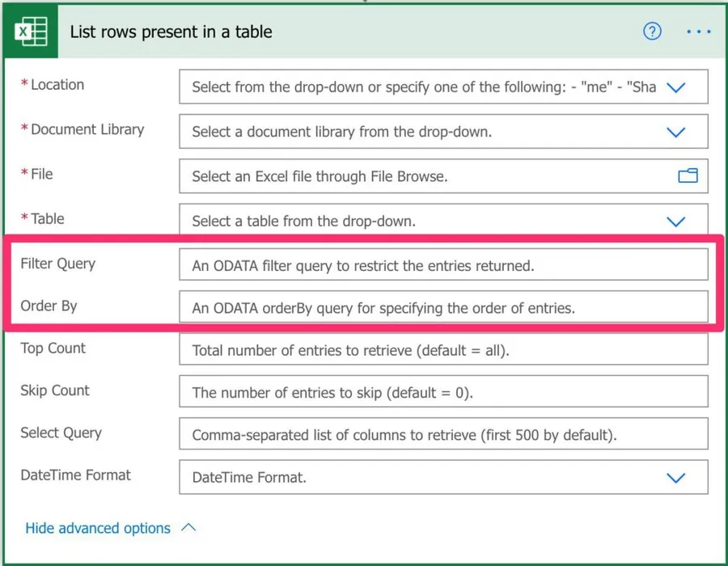The image size is (728, 566).
Task: Open the ellipsis more options menu
Action: tap(697, 32)
